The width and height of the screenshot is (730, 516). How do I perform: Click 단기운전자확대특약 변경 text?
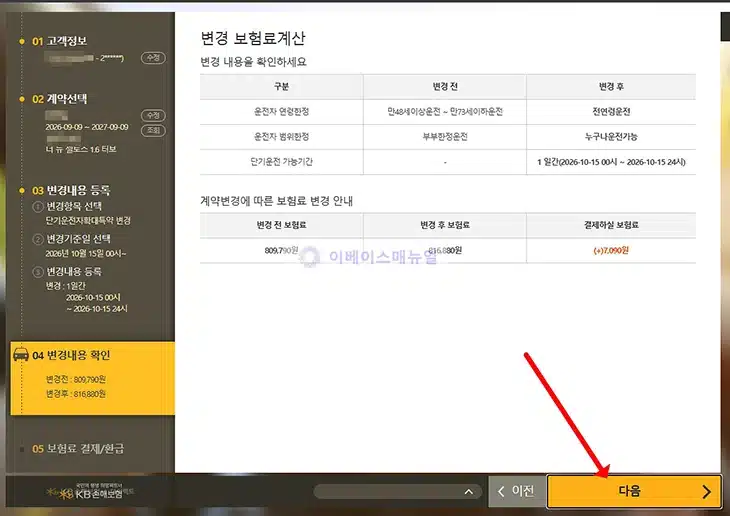click(x=88, y=220)
